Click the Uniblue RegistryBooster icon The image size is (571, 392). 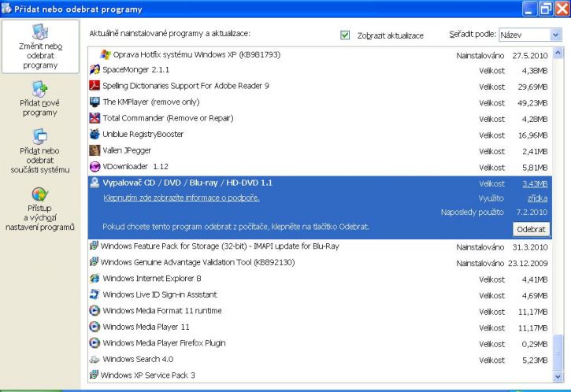click(95, 134)
